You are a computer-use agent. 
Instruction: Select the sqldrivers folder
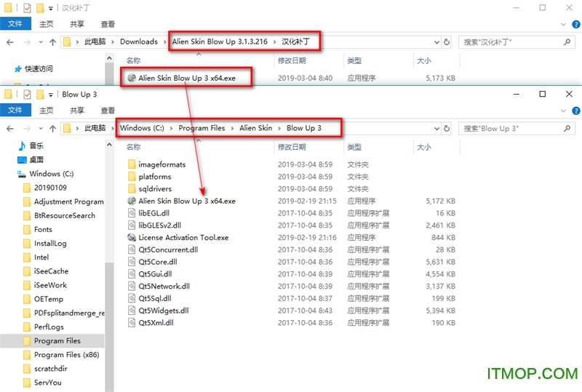tap(155, 188)
